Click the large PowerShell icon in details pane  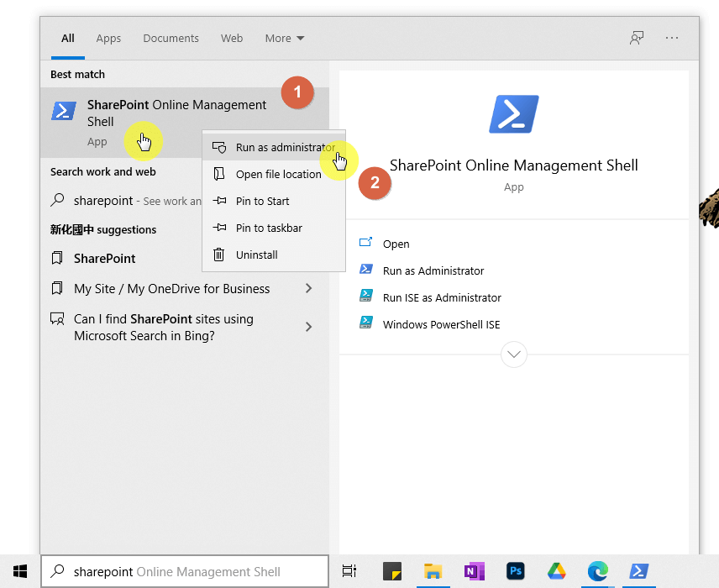coord(513,114)
